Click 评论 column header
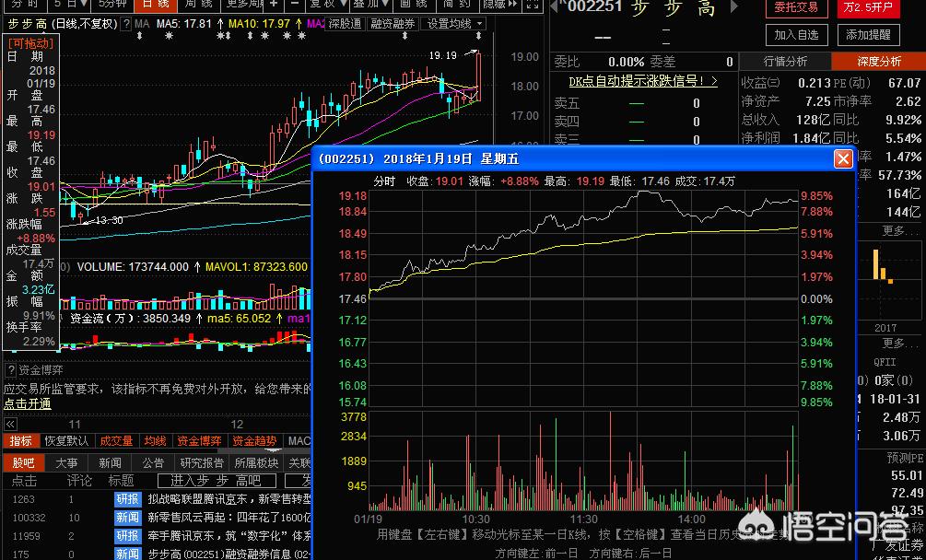This screenshot has height=560, width=926. point(79,481)
